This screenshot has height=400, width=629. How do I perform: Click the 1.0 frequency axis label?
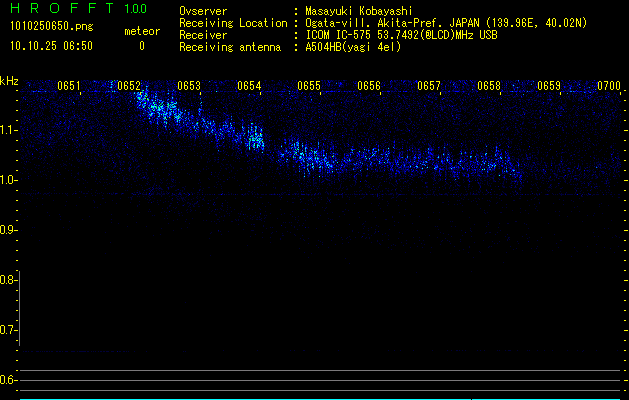click(x=9, y=180)
